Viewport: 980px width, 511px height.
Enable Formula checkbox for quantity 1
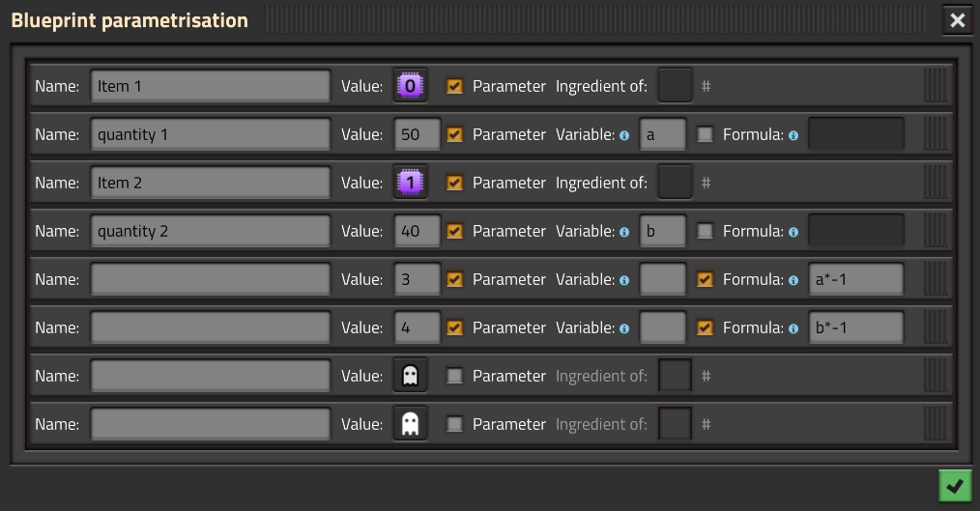click(x=706, y=134)
